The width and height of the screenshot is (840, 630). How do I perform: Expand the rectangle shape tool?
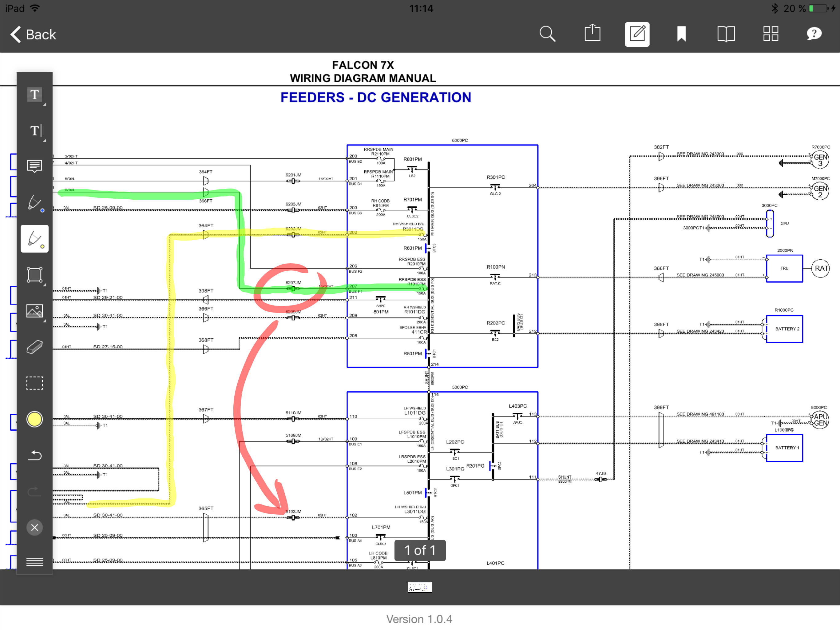tap(34, 275)
